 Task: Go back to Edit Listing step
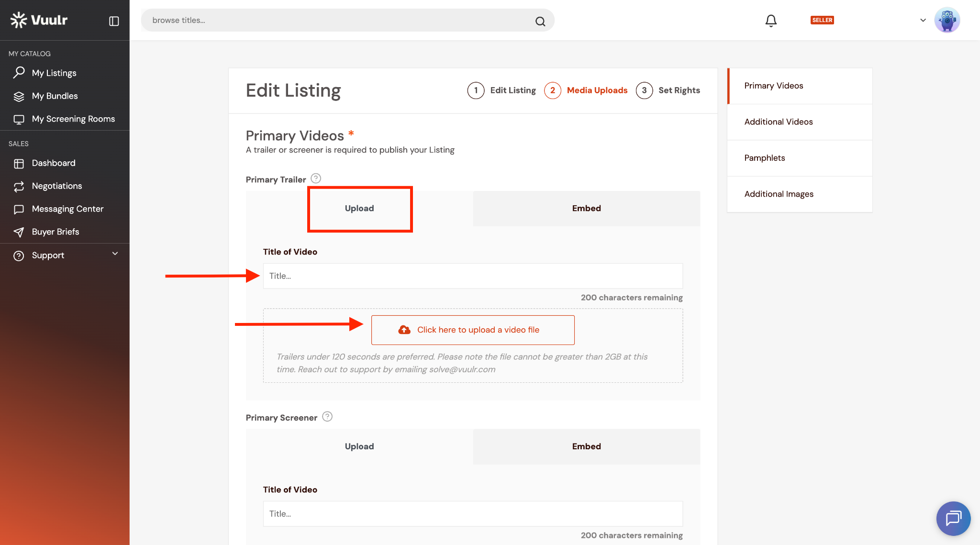501,90
